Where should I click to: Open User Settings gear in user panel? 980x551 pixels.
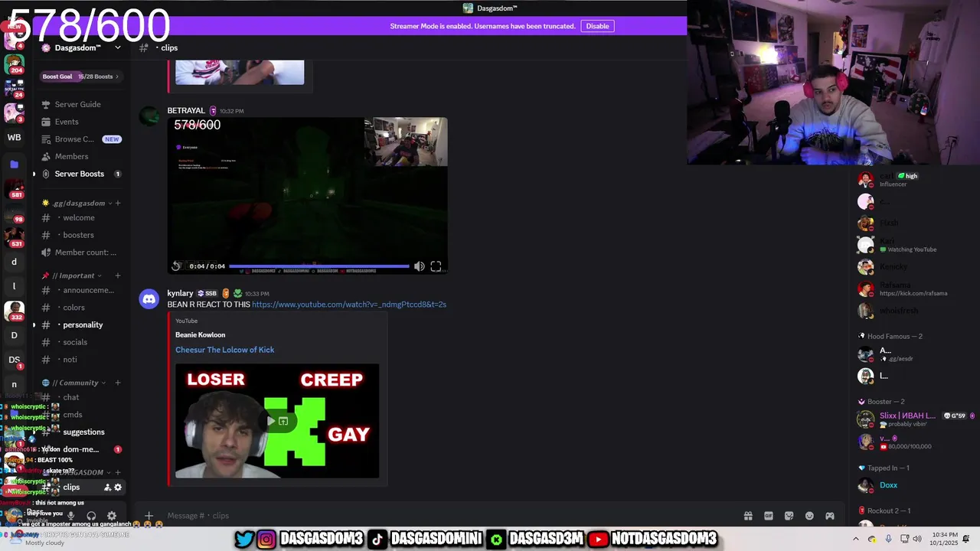click(112, 516)
